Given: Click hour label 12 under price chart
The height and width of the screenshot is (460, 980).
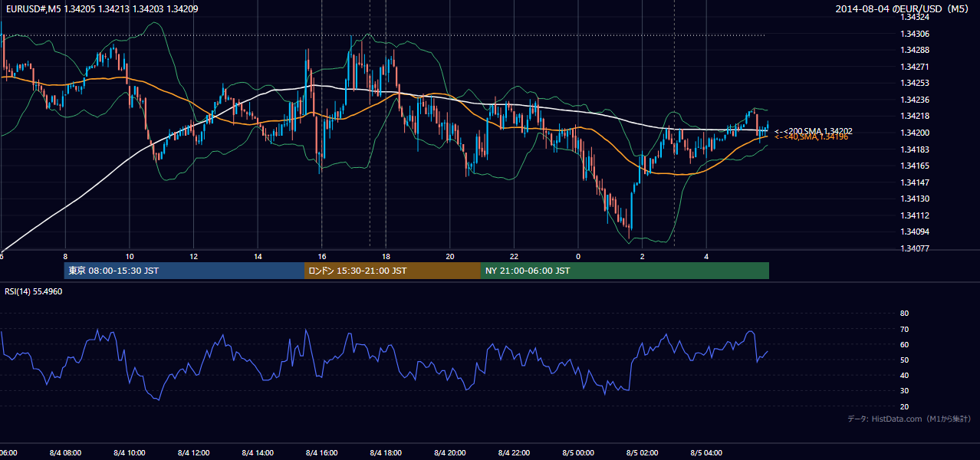Looking at the screenshot, I should point(193,256).
